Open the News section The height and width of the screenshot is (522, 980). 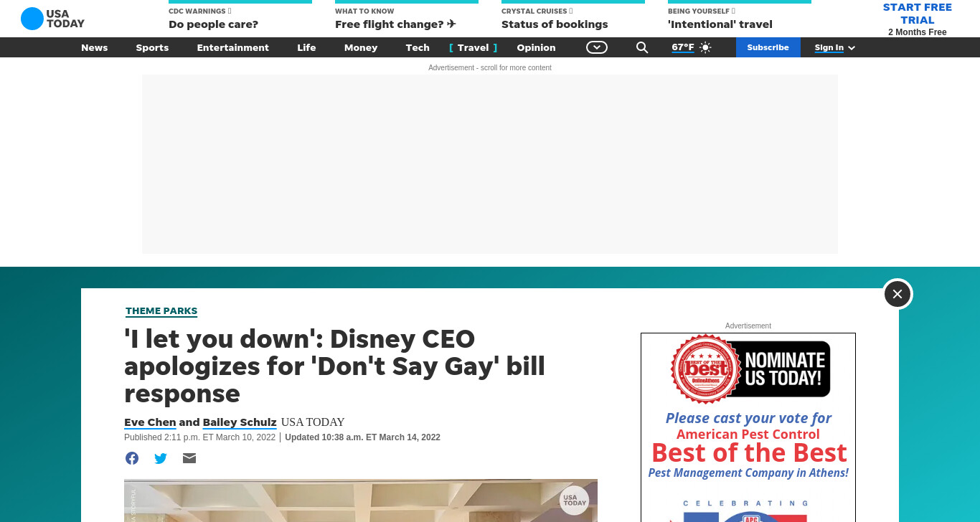click(x=94, y=47)
